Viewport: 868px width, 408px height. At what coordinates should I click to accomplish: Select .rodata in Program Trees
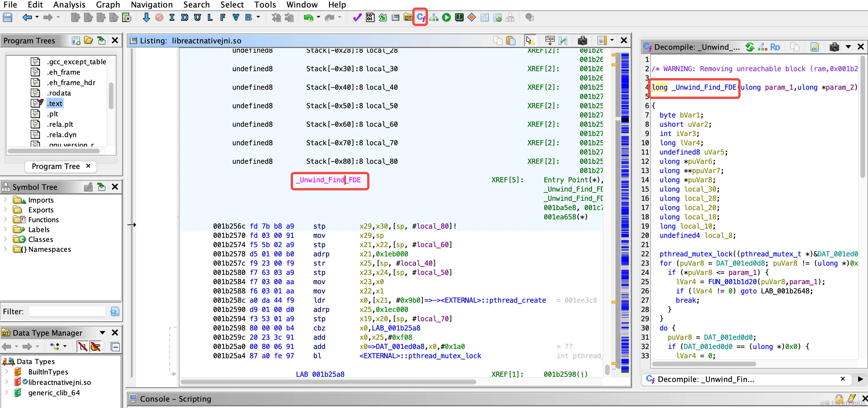tap(59, 93)
